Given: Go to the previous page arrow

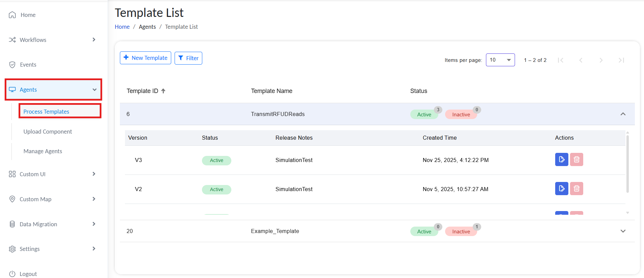Looking at the screenshot, I should tap(581, 60).
